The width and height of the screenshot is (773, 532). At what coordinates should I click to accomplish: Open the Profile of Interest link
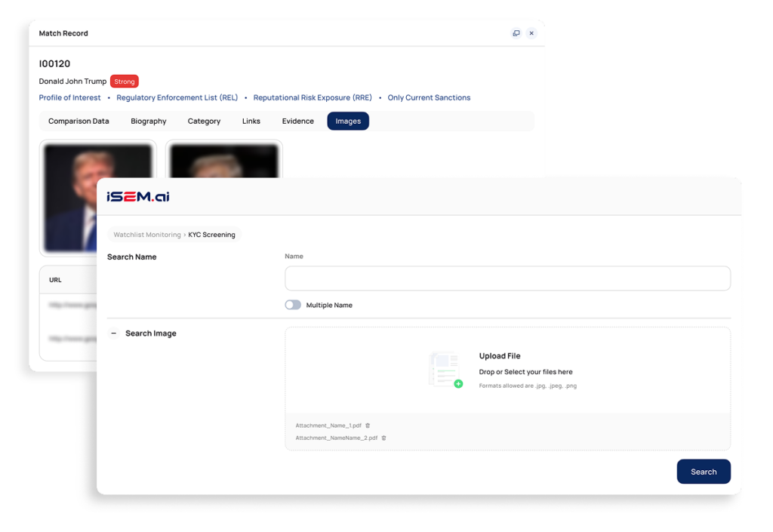pos(69,97)
